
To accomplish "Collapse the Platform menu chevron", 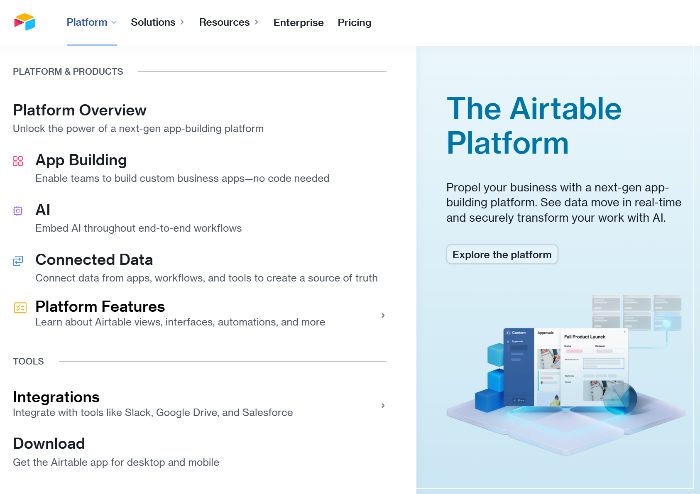I will pyautogui.click(x=113, y=22).
